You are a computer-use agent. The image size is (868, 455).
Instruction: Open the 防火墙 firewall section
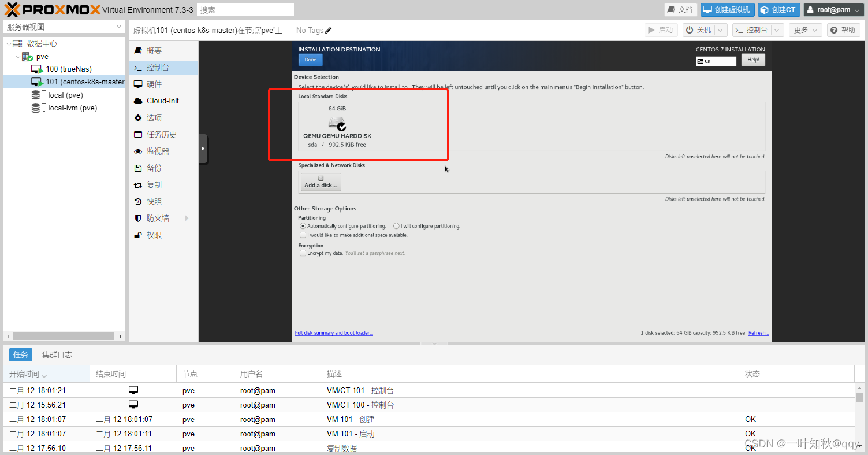pos(163,219)
